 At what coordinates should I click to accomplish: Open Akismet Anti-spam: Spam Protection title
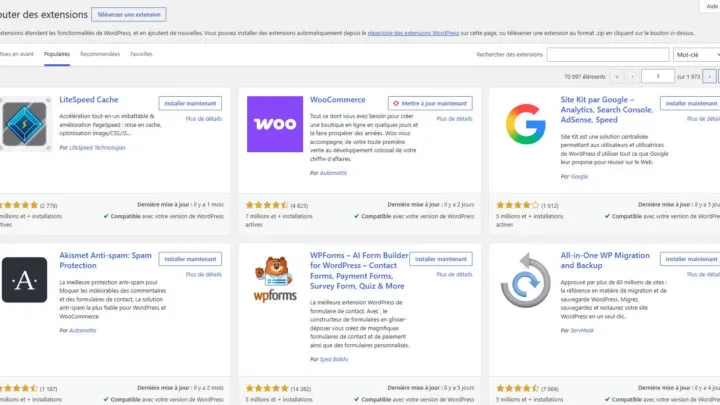pos(105,260)
